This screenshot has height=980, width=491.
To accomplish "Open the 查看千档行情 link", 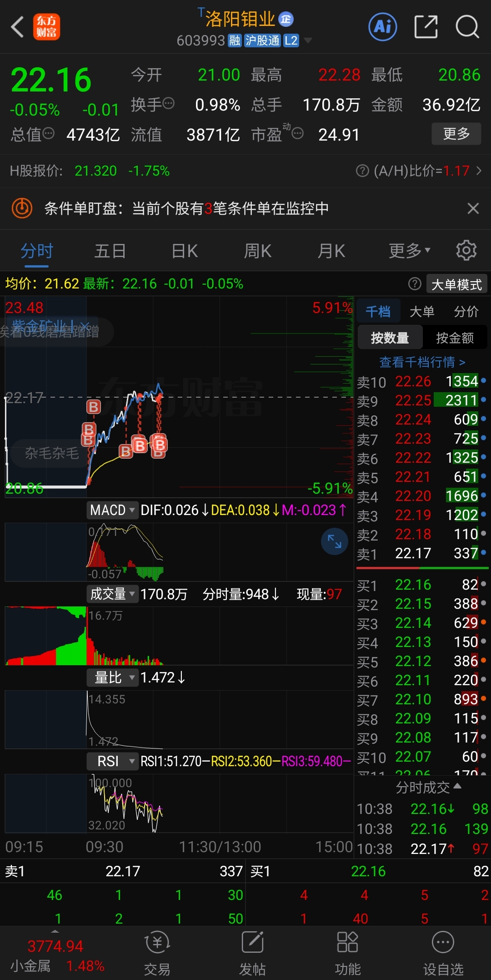I will point(422,362).
